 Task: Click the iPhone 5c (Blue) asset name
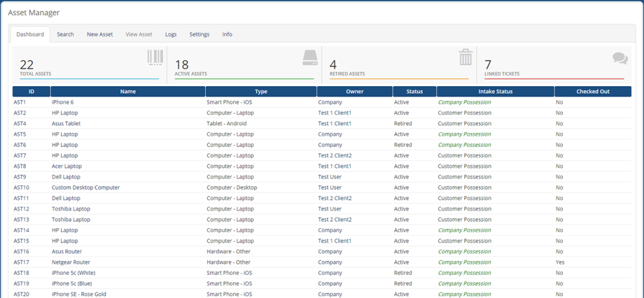click(72, 284)
